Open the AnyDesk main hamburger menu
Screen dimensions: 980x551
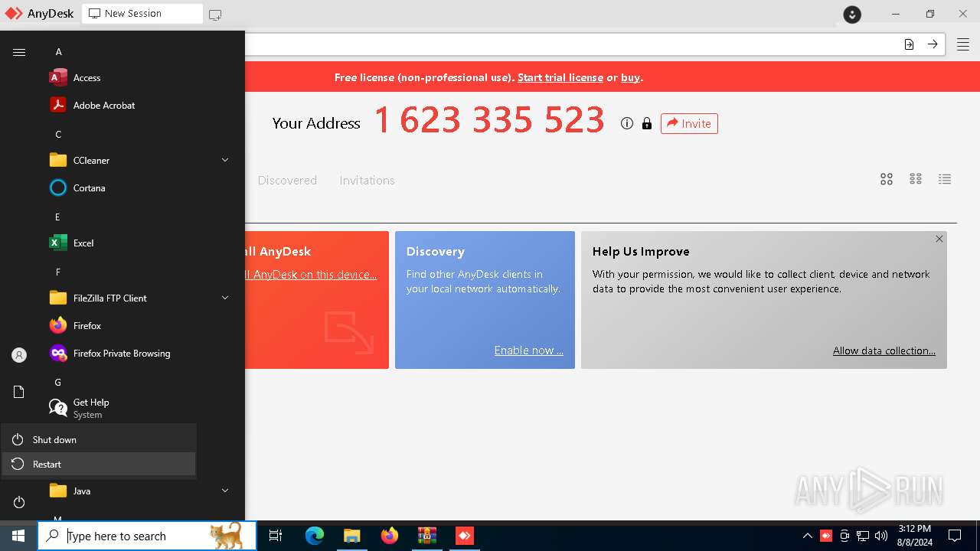click(963, 44)
